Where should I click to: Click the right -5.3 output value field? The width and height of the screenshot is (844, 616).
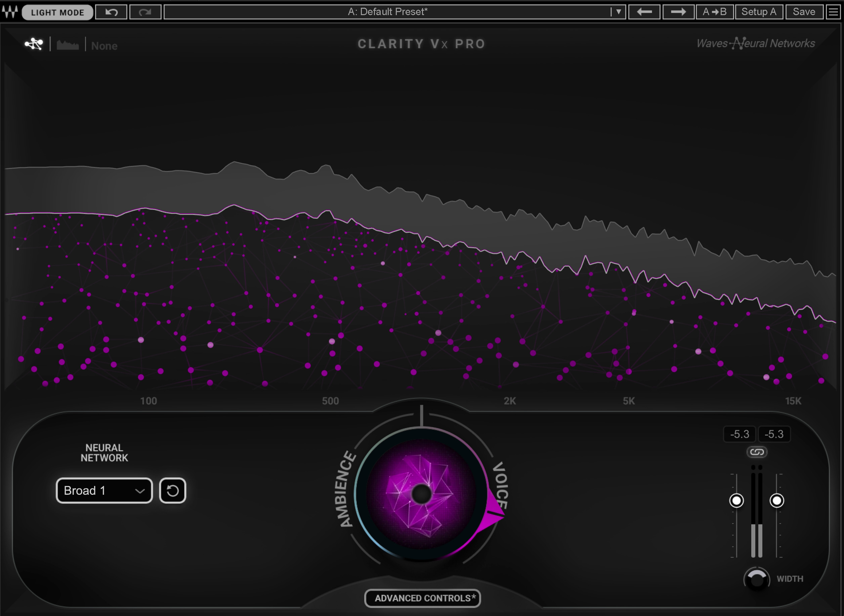tap(774, 434)
